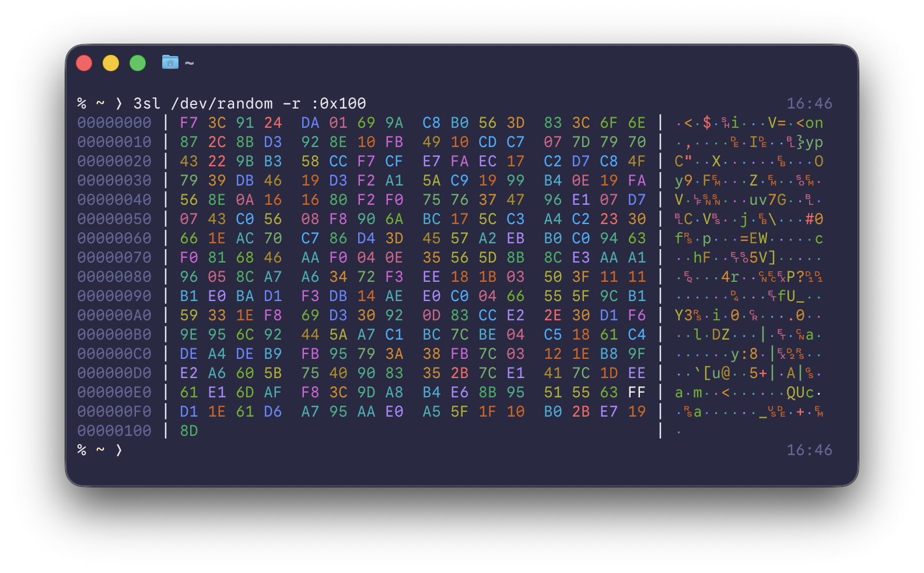Click the lone 8D byte on last row
The image size is (924, 573).
(189, 431)
